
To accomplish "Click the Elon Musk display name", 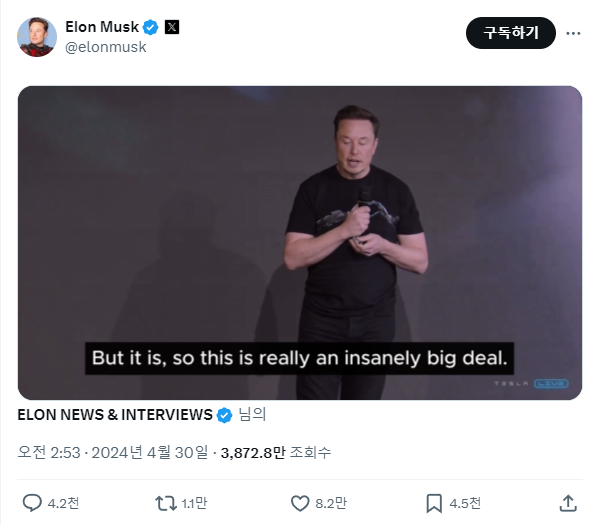I will [102, 27].
